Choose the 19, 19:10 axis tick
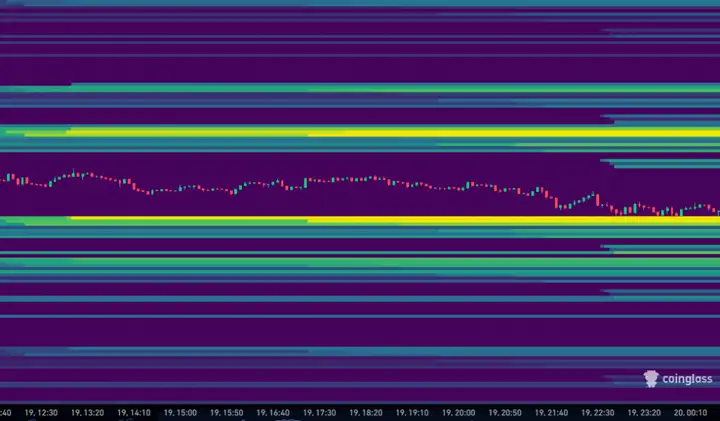Image resolution: width=720 pixels, height=421 pixels. coord(413,412)
